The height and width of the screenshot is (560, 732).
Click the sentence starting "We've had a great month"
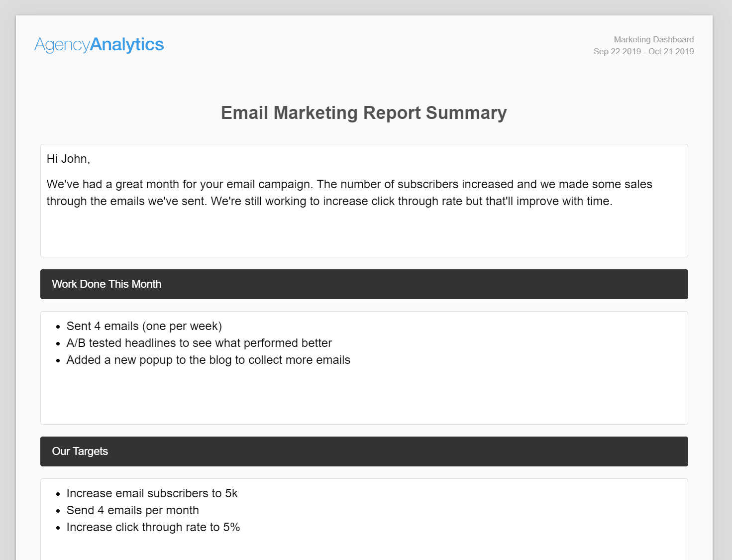tap(179, 184)
